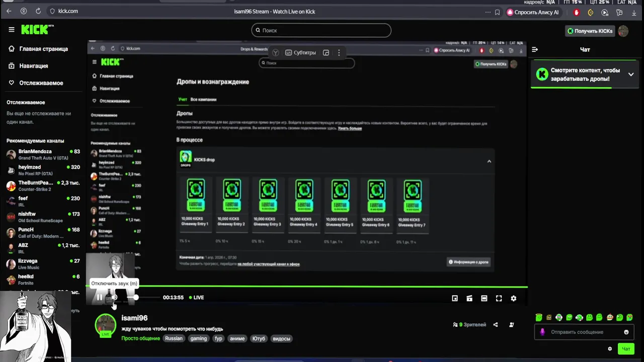644x362 pixels.
Task: Click the purple microphone icon in chat
Action: pyautogui.click(x=542, y=332)
